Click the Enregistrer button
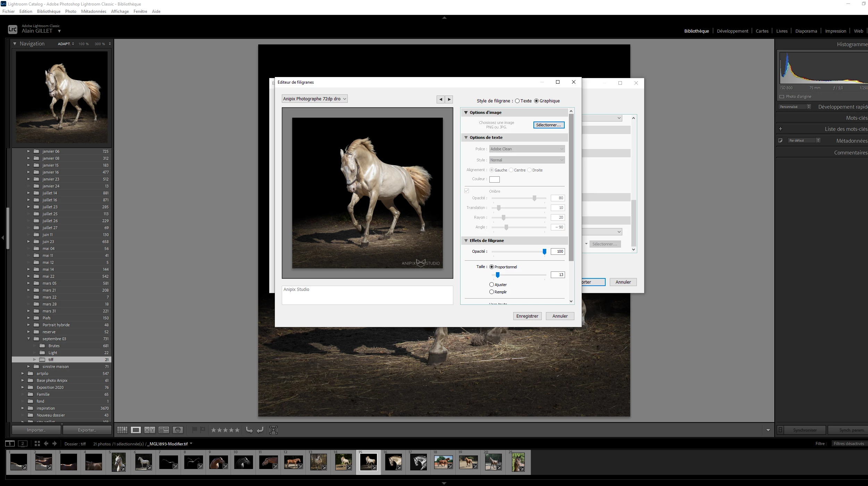Image resolution: width=868 pixels, height=486 pixels. [x=527, y=316]
